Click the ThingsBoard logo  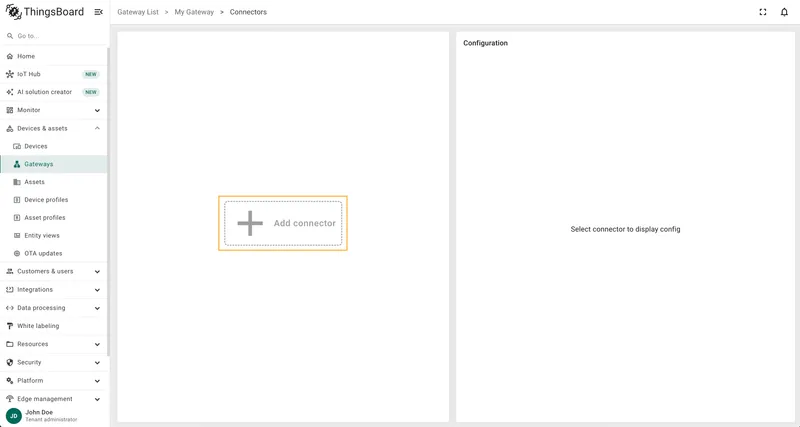point(45,12)
